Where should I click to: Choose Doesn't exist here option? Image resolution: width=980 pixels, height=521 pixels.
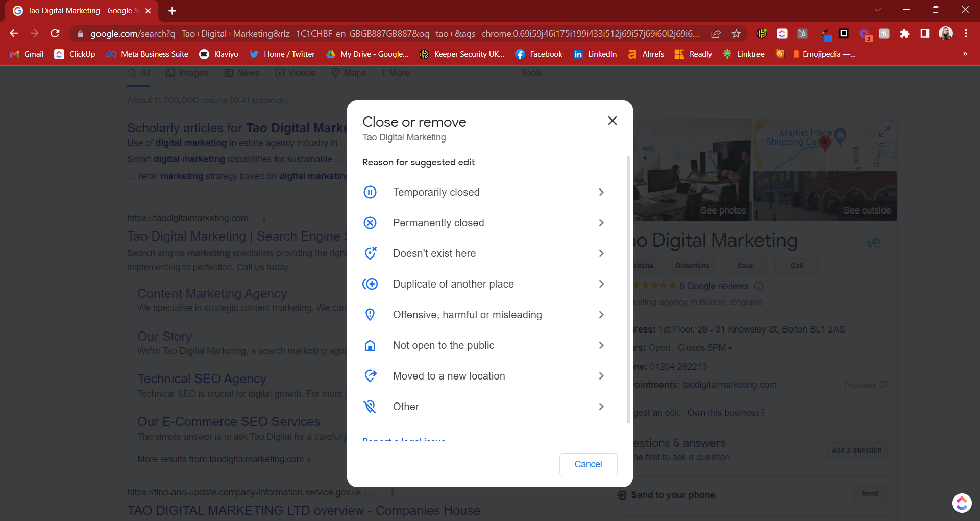pos(485,253)
